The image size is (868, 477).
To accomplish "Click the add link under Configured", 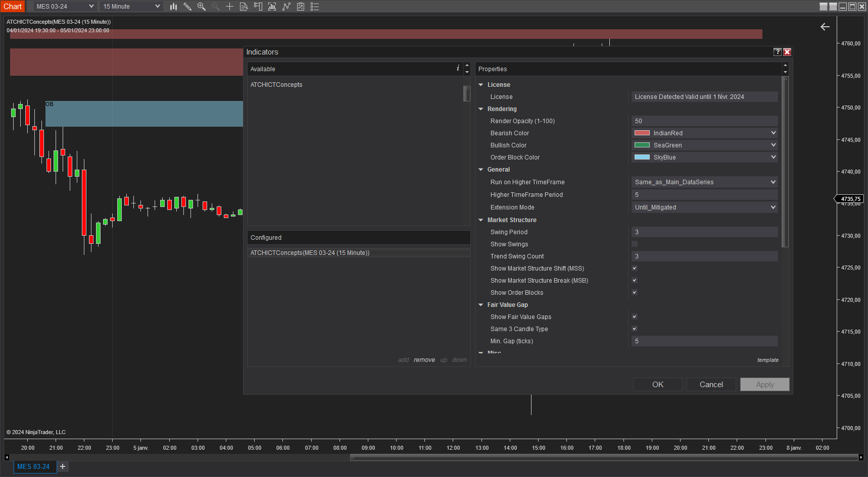I will click(404, 360).
